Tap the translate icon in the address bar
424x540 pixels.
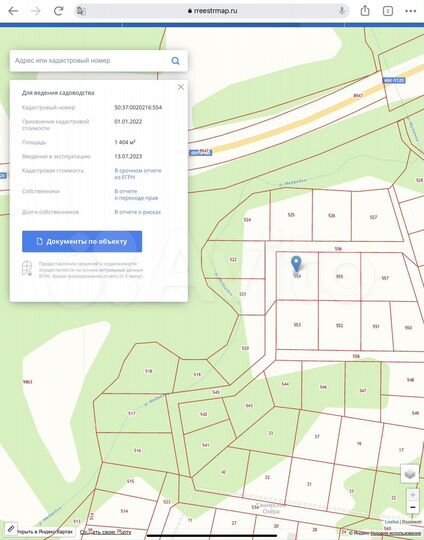point(81,11)
